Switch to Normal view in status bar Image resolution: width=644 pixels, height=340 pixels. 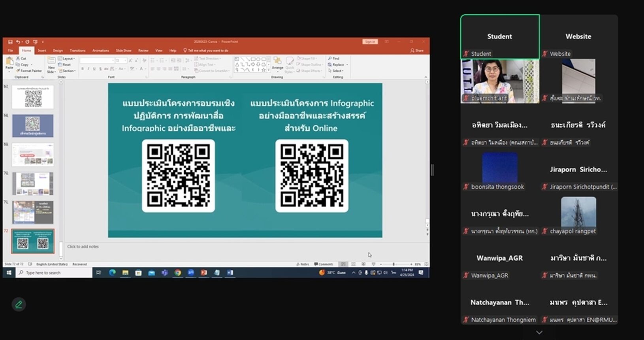point(343,264)
